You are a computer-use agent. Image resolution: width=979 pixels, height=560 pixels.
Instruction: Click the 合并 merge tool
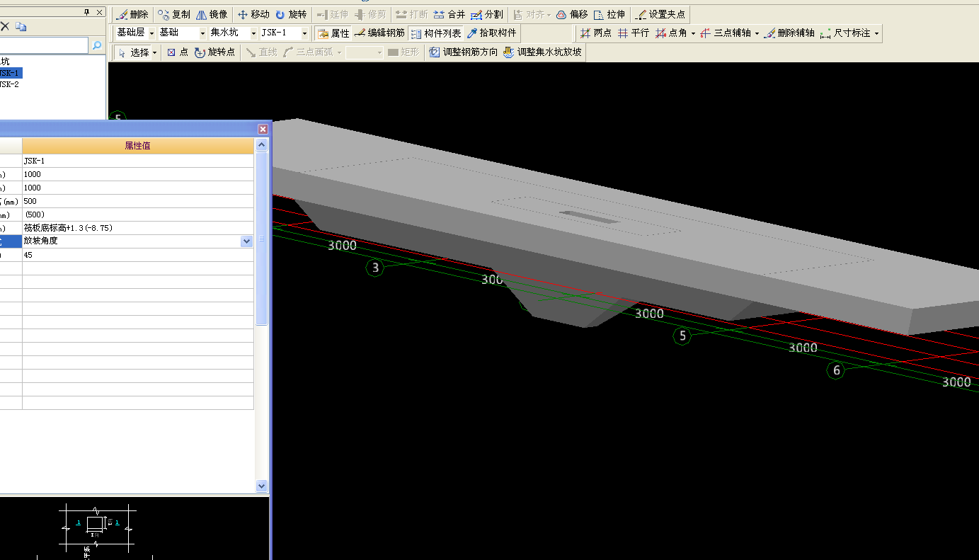[x=450, y=14]
